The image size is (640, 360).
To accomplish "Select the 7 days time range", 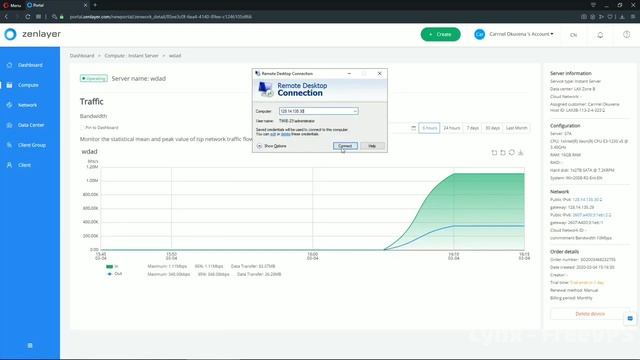I will click(473, 128).
